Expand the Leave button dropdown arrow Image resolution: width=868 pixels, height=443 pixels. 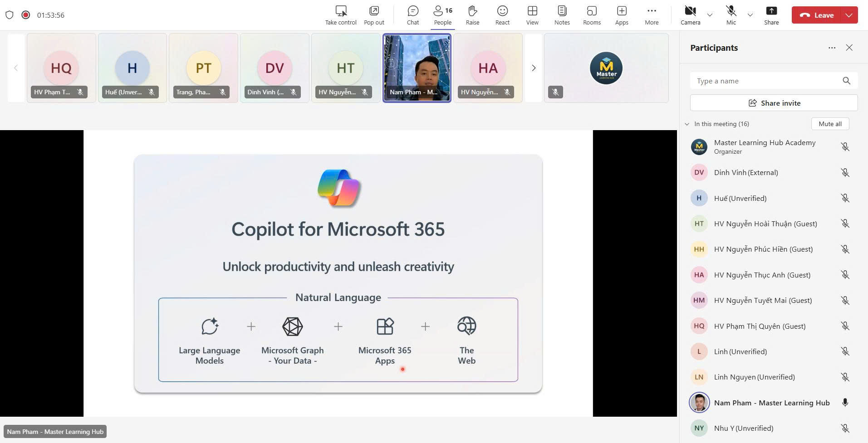849,15
